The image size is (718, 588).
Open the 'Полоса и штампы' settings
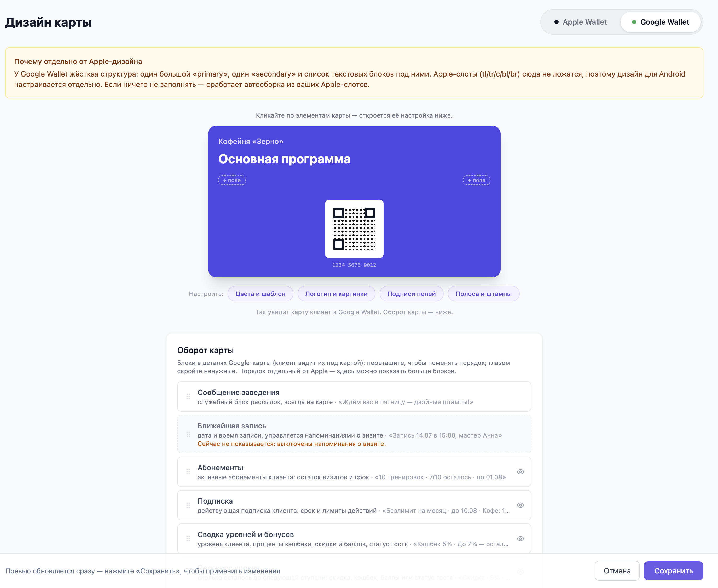[484, 294]
